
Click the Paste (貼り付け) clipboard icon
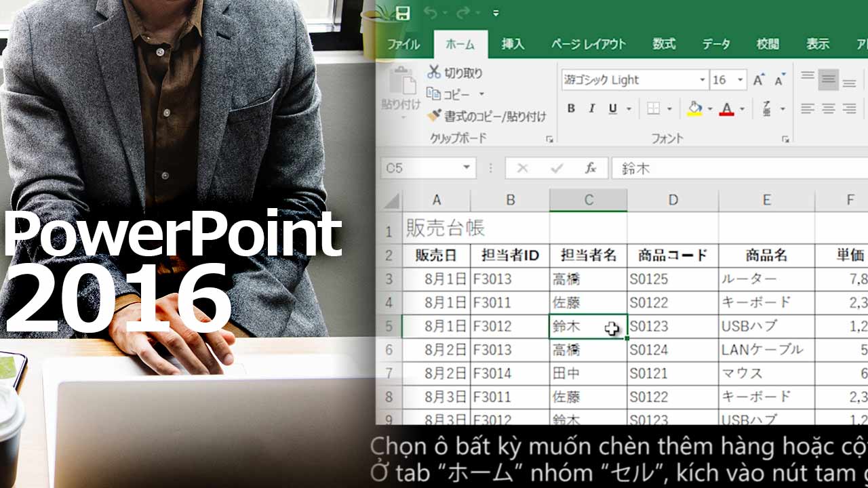coord(400,88)
